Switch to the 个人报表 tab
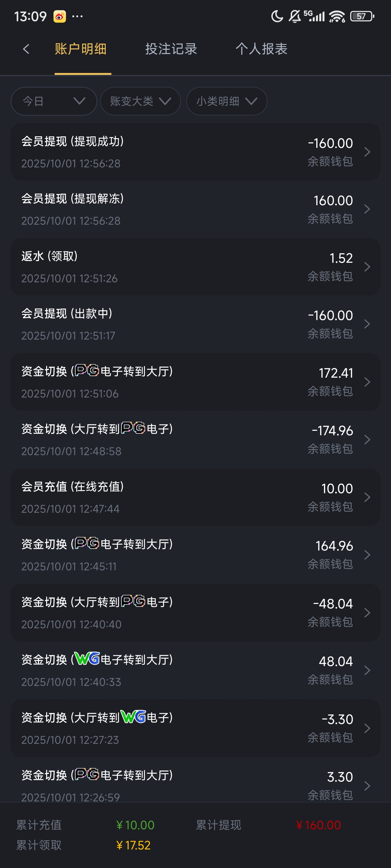This screenshot has width=391, height=868. (262, 49)
